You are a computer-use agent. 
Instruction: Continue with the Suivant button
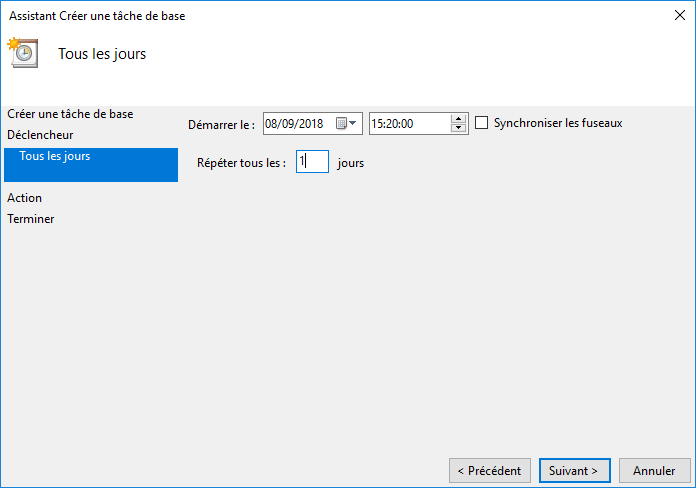[x=574, y=471]
